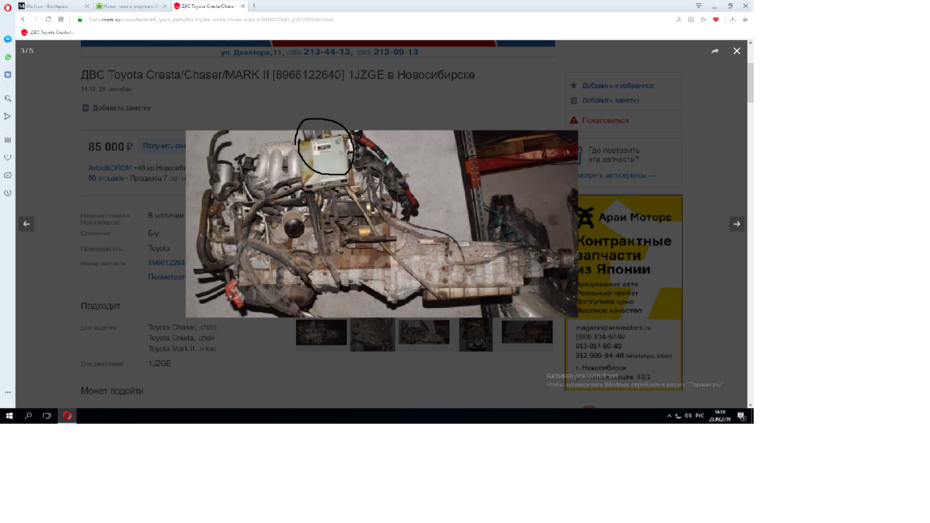Screen dimensions: 930x523
Task: Select the second gallery thumbnail
Action: click(372, 334)
